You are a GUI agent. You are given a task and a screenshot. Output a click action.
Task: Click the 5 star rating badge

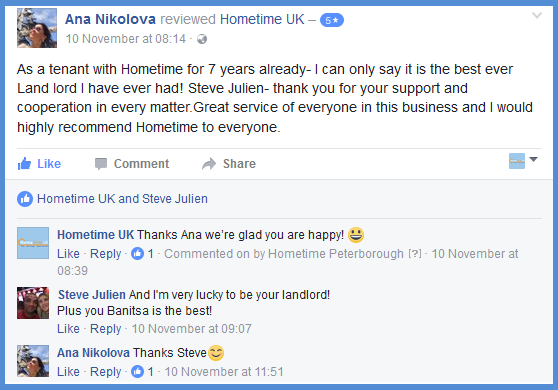(x=332, y=20)
